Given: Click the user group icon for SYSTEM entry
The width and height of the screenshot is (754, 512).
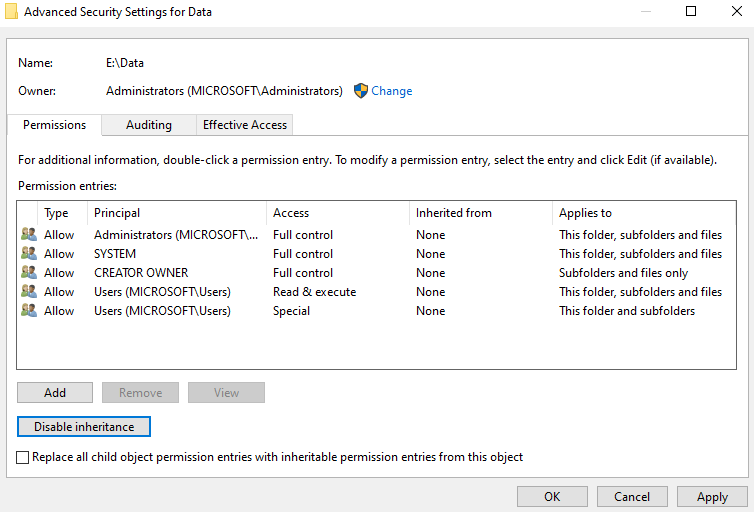Looking at the screenshot, I should 29,253.
